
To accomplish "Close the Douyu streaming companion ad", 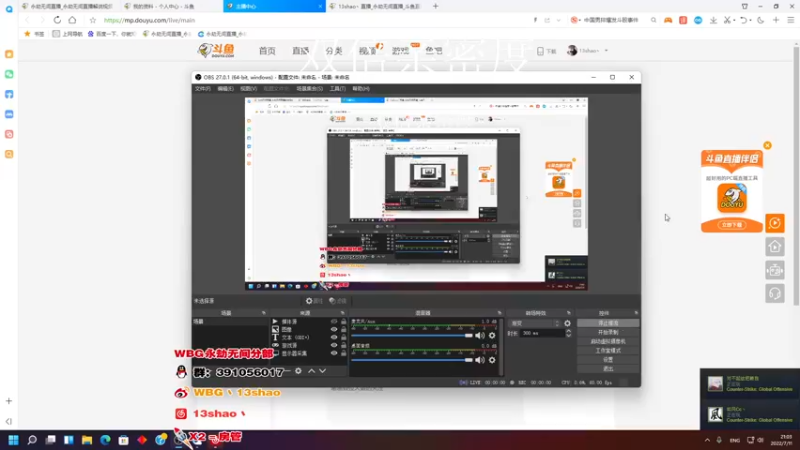I will [x=767, y=145].
